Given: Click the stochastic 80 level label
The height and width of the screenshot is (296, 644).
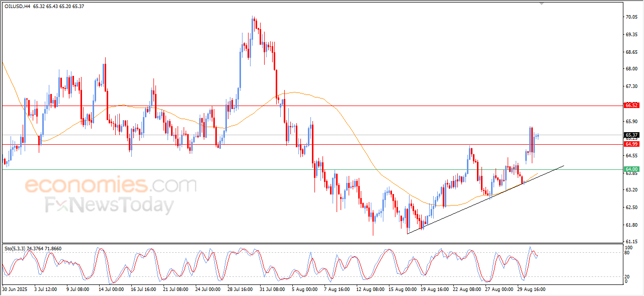Looking at the screenshot, I should pyautogui.click(x=628, y=253).
